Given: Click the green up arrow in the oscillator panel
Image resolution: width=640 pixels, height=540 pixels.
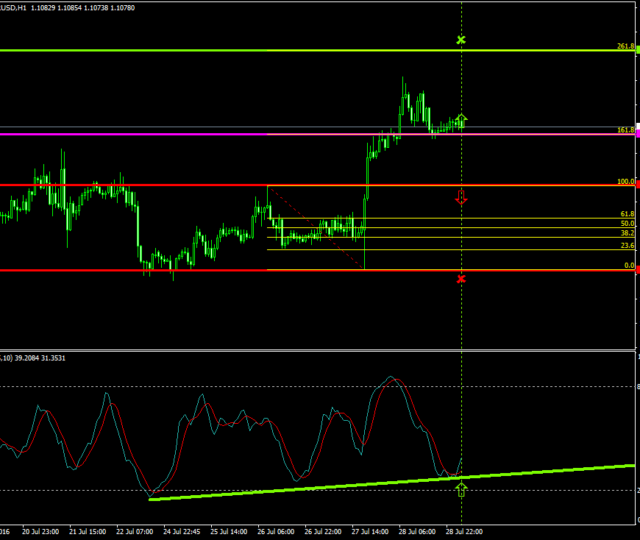Looking at the screenshot, I should tap(461, 490).
